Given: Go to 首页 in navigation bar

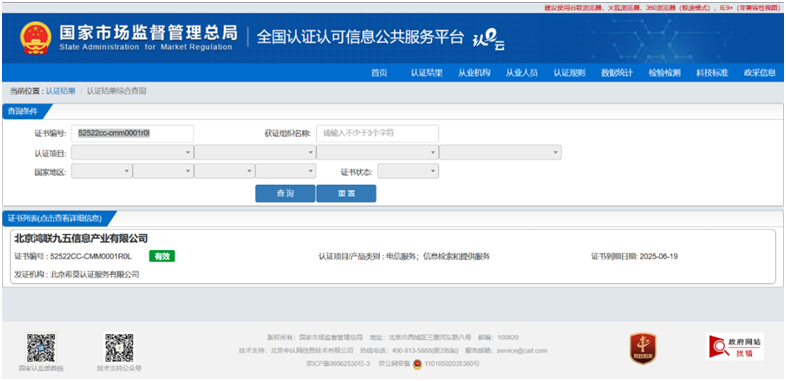Looking at the screenshot, I should (379, 73).
